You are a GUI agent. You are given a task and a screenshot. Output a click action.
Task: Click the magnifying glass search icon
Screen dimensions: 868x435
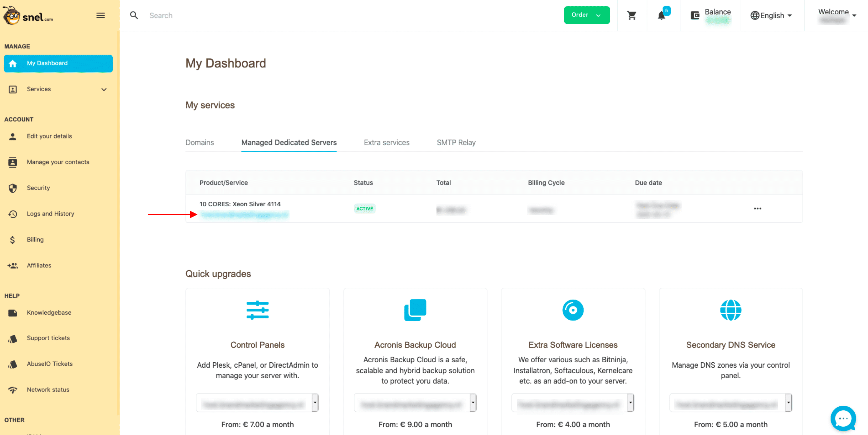(134, 15)
